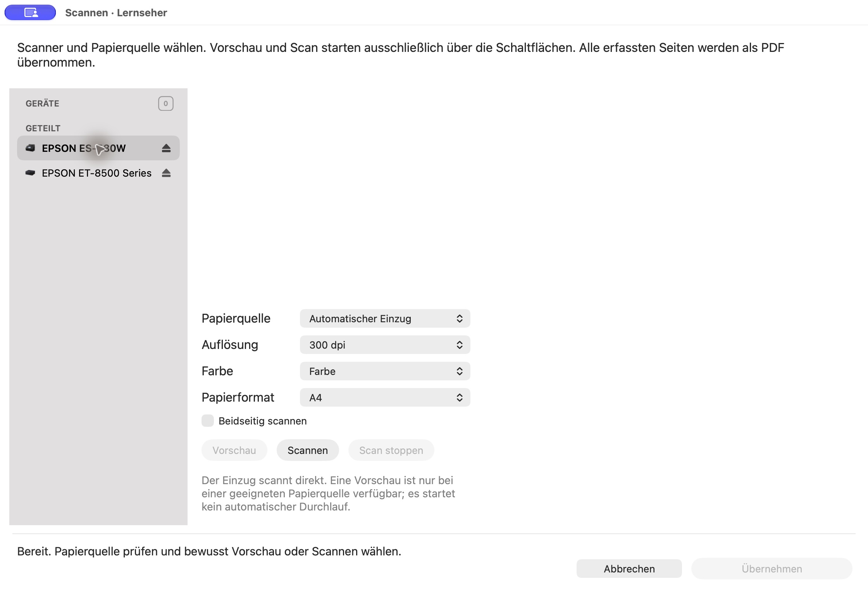Eject the EPSON ET-8500 Series device
The width and height of the screenshot is (868, 598).
point(166,173)
